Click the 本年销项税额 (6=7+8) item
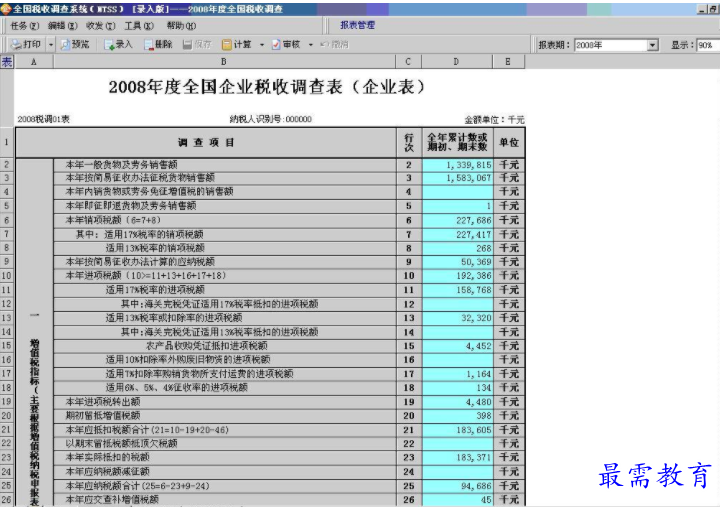The height and width of the screenshot is (507, 720). click(x=113, y=220)
